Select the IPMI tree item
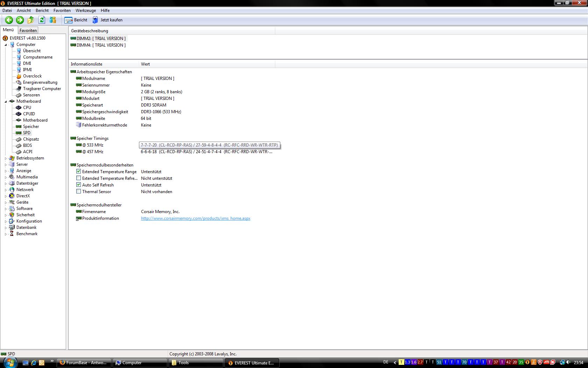Screen dimensions: 588x368 click(x=27, y=70)
